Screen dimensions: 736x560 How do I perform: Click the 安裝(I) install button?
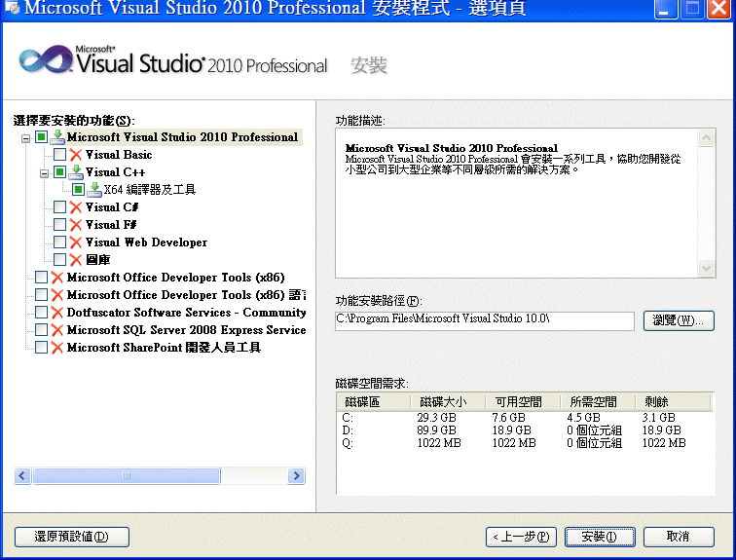tap(600, 537)
